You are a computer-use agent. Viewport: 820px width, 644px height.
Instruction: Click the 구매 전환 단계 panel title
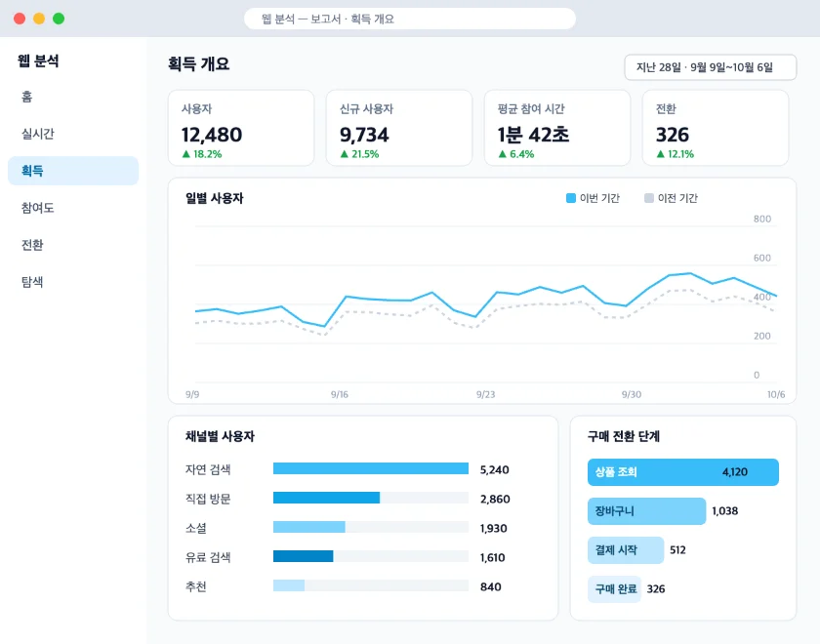624,436
